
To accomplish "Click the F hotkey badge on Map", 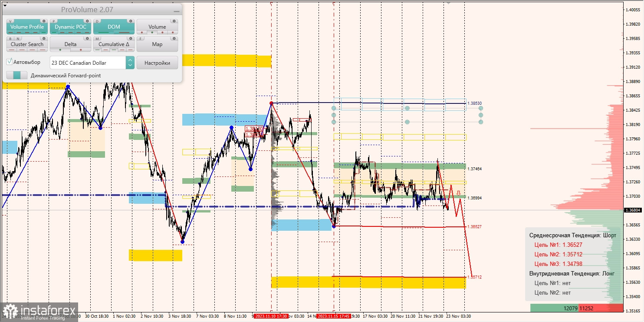I will click(x=141, y=39).
